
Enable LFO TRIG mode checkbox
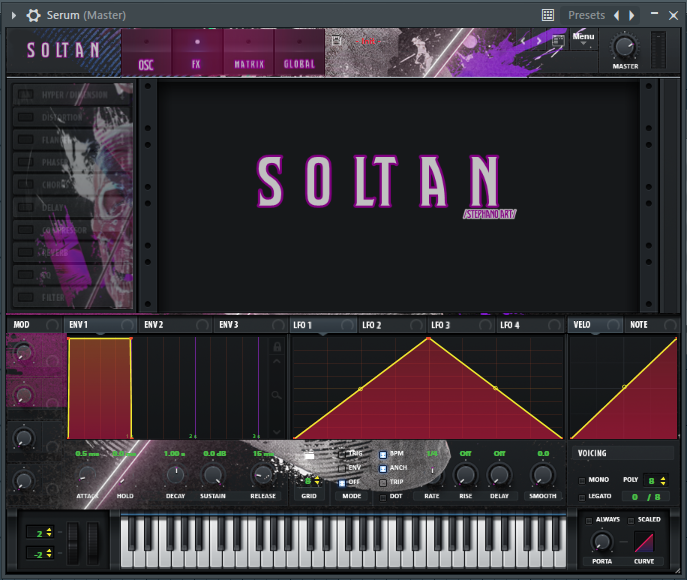pyautogui.click(x=342, y=454)
